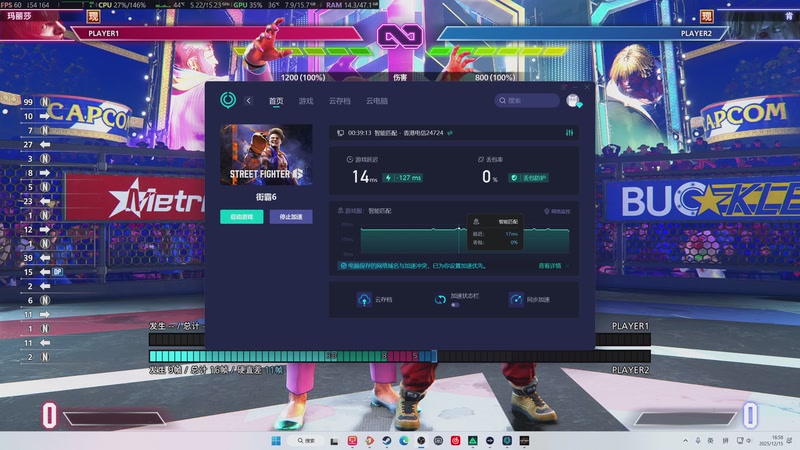
Task: Open the green triangle app taskbar icon
Action: (x=472, y=440)
